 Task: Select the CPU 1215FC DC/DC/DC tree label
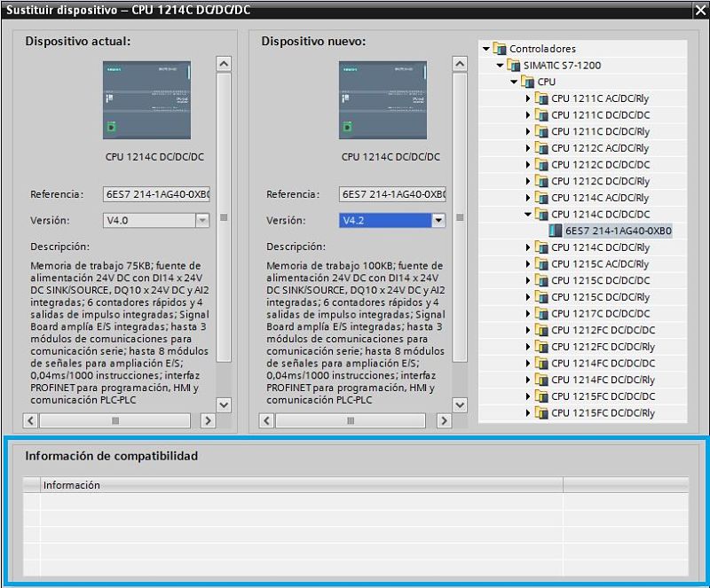coord(603,396)
